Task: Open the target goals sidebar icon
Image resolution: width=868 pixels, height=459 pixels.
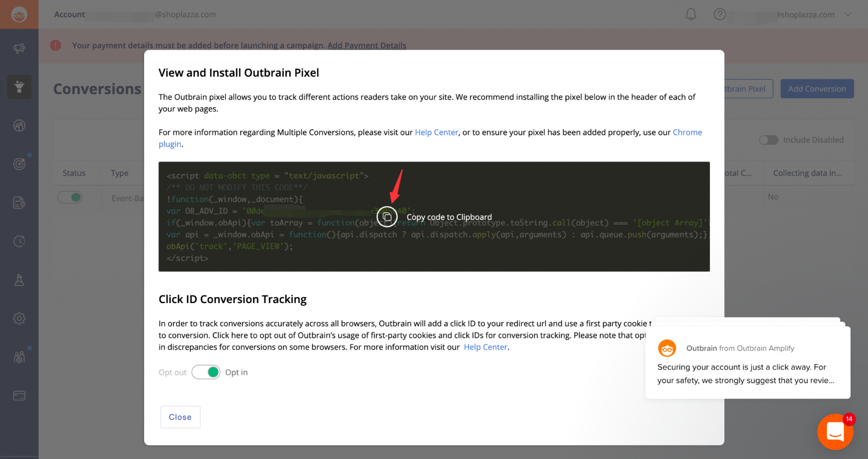Action: pyautogui.click(x=19, y=164)
